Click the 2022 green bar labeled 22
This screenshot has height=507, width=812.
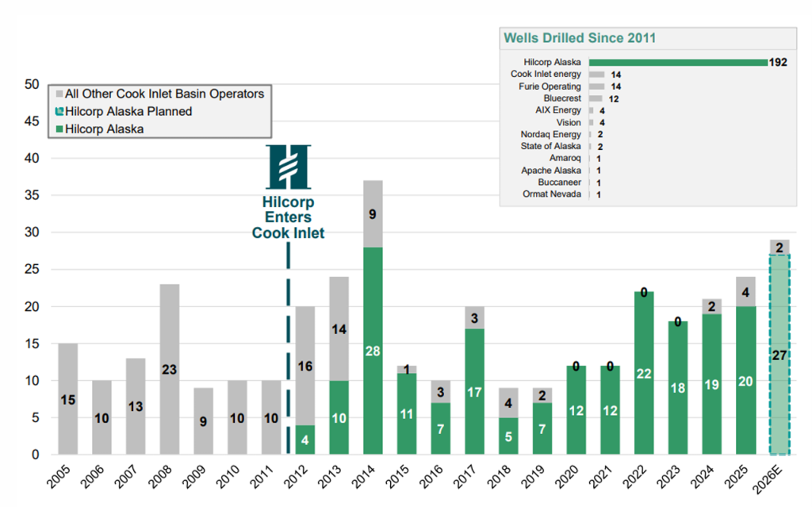(644, 373)
